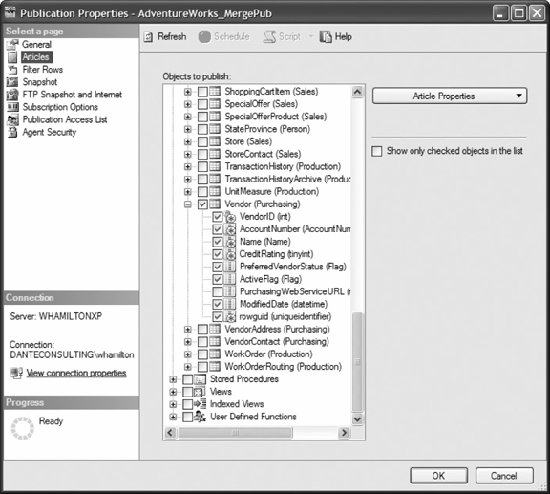Image resolution: width=550 pixels, height=494 pixels.
Task: Click the WorkOrderRouting table icon
Action: pos(215,367)
